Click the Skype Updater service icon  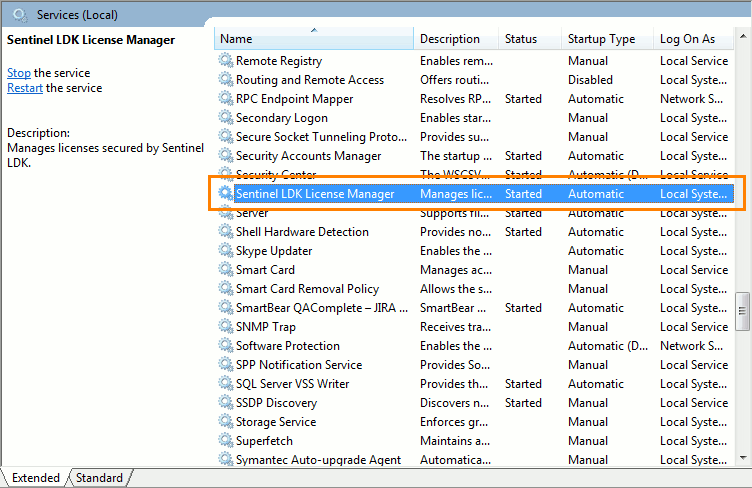pos(226,251)
